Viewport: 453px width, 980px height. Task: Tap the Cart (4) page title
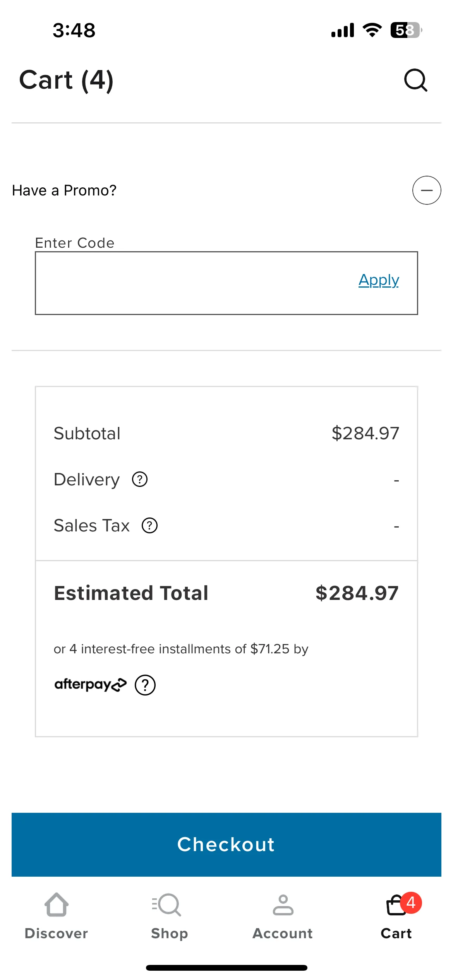click(67, 80)
